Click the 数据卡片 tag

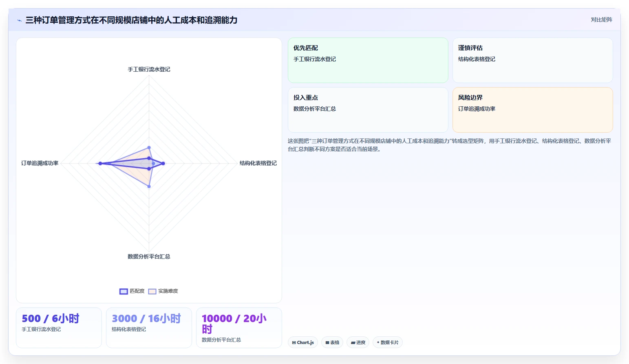click(387, 342)
